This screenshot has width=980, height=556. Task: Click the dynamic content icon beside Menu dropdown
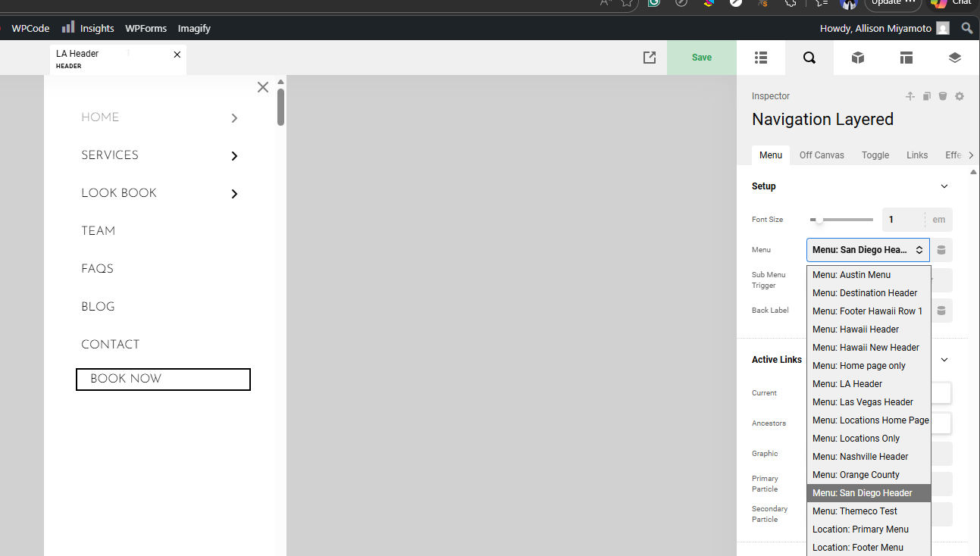941,250
